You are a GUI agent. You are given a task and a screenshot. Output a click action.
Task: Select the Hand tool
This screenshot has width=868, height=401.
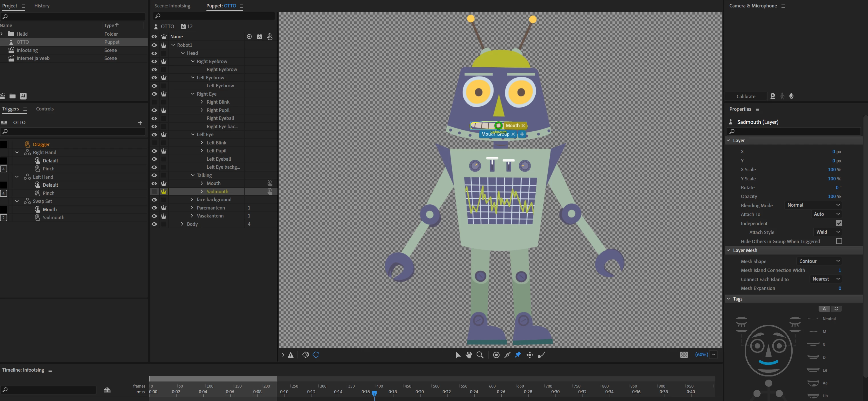(469, 355)
